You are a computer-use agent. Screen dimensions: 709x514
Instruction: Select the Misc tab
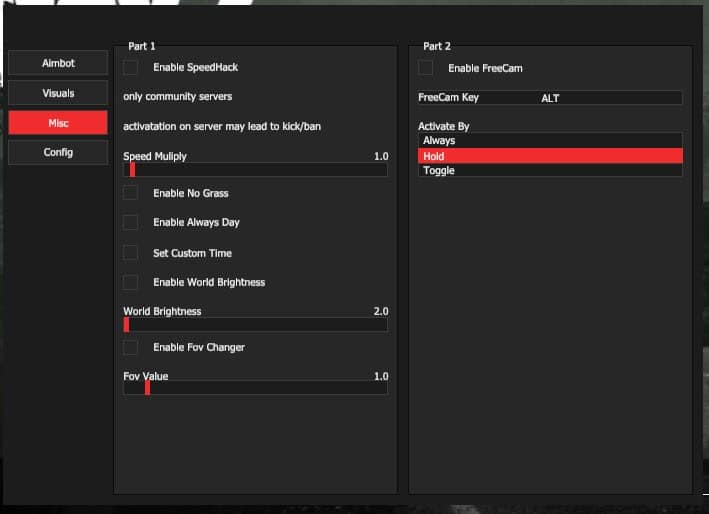[58, 123]
